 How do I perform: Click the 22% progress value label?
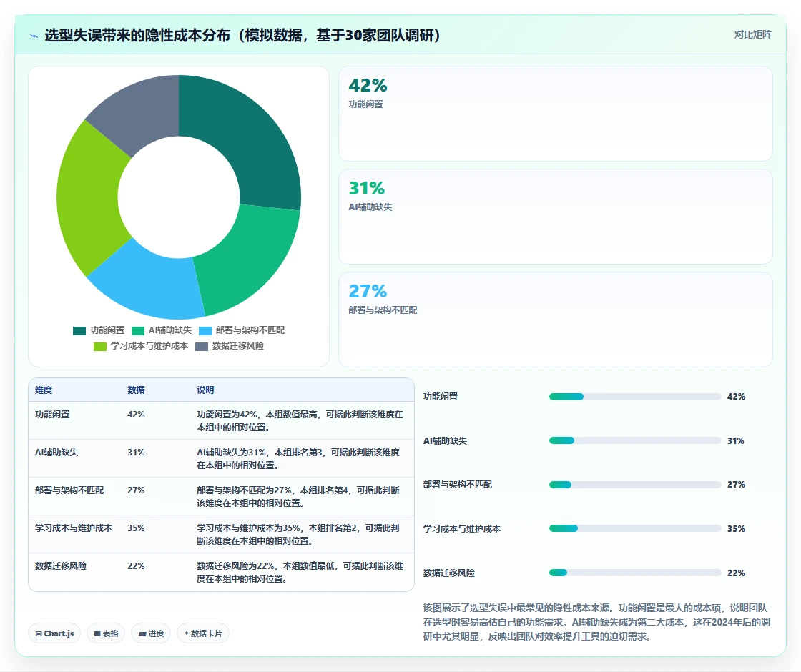[x=736, y=573]
